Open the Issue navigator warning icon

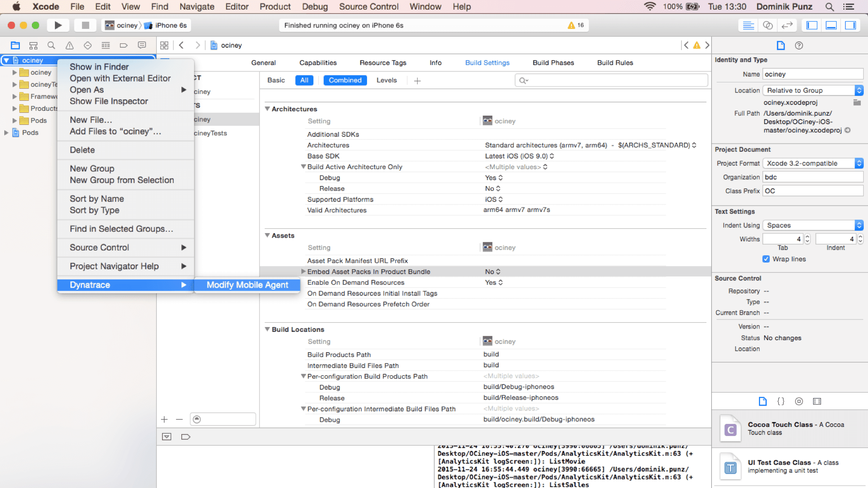tap(69, 45)
